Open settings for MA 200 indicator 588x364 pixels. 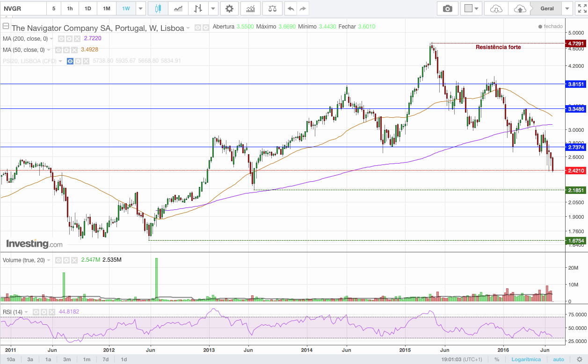click(68, 39)
